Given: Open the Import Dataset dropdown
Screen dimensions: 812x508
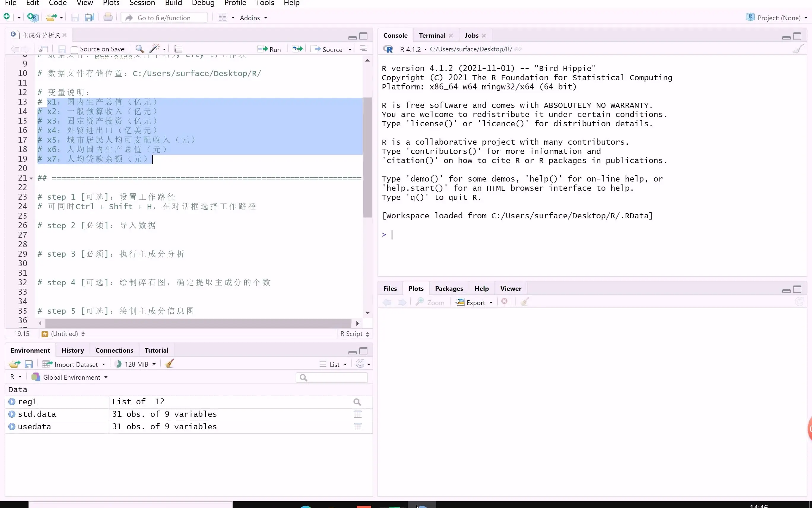Looking at the screenshot, I should [x=74, y=364].
